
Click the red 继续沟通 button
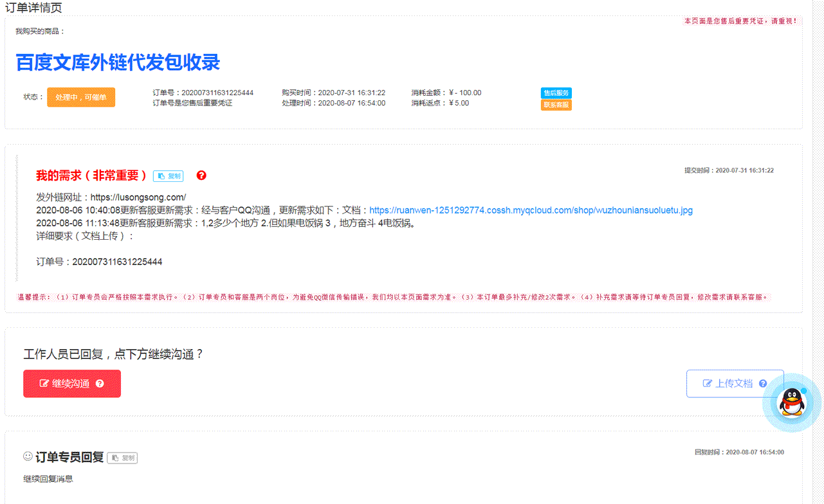point(72,384)
